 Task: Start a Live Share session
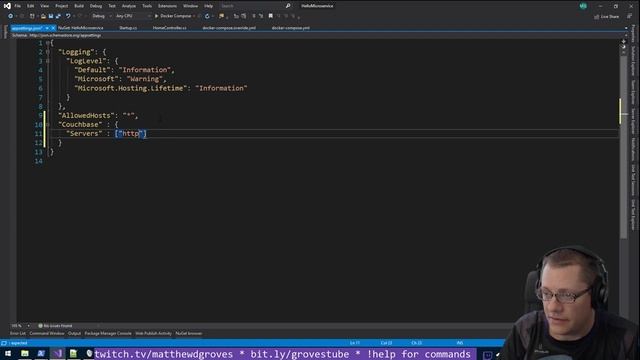[606, 16]
